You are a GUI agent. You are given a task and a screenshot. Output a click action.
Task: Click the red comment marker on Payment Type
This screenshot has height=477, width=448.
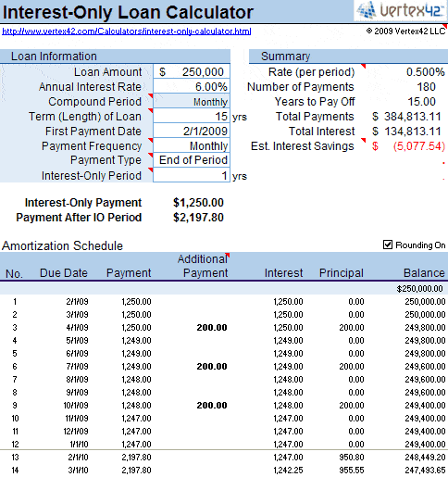click(151, 155)
